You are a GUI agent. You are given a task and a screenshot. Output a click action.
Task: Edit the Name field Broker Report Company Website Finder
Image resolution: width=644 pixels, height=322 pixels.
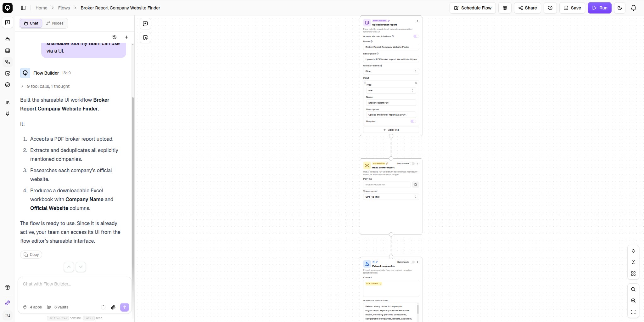[391, 47]
